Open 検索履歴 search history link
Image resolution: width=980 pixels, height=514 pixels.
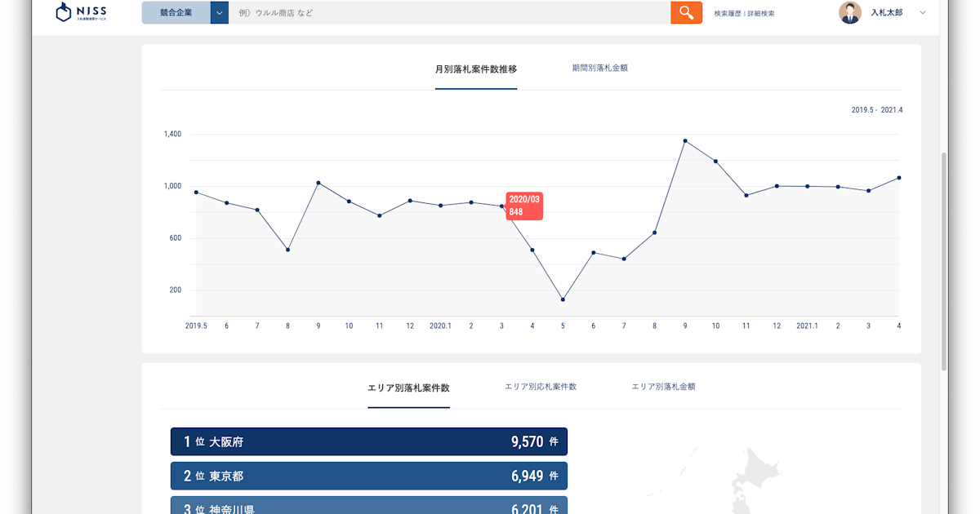coord(728,13)
